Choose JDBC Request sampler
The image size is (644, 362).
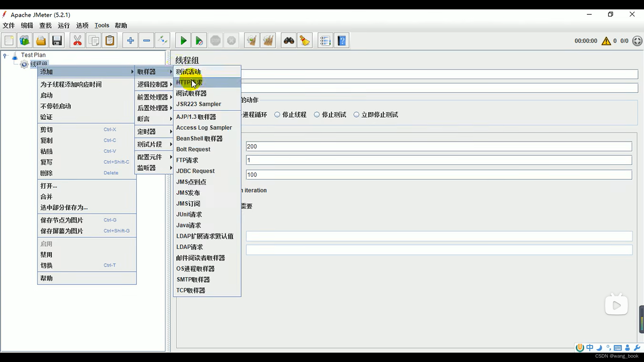coord(207,171)
